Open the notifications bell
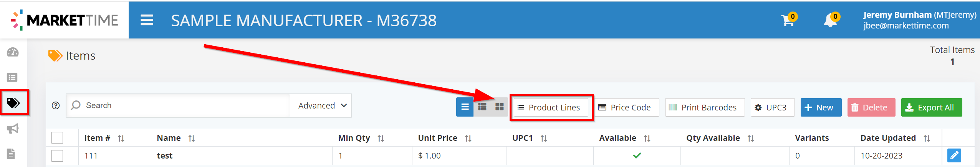980x167 pixels. (x=830, y=20)
